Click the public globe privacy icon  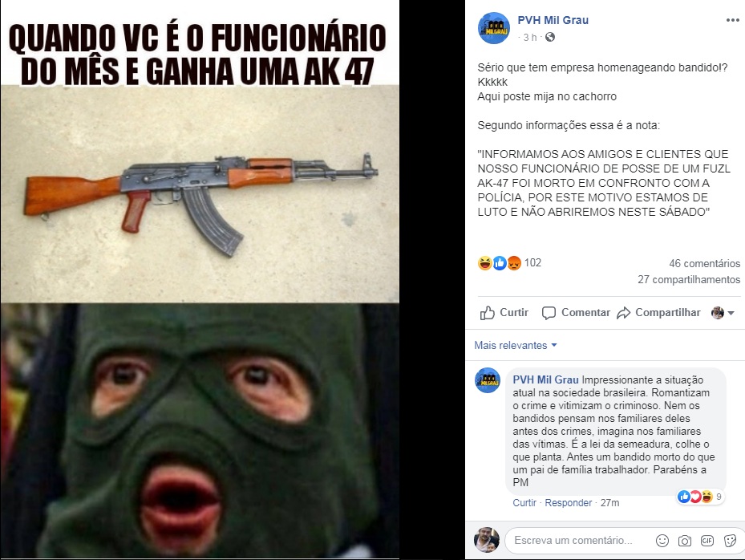(549, 37)
